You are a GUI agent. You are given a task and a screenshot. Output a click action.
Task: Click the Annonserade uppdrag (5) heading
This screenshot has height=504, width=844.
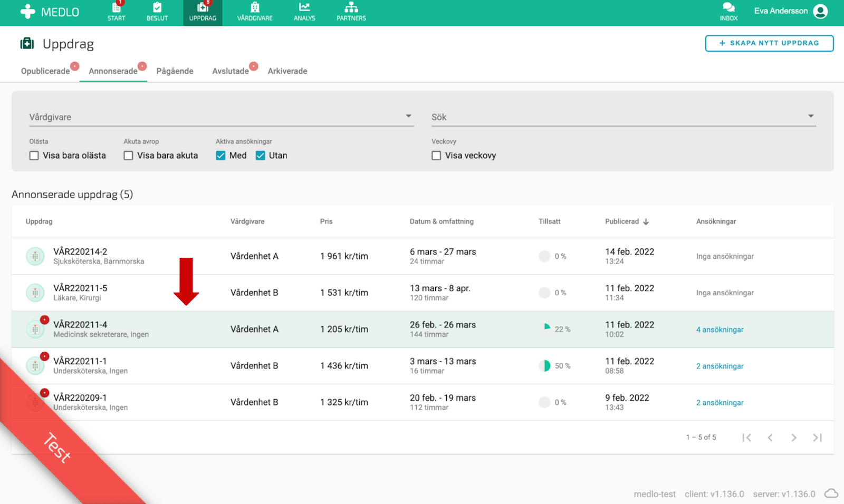(x=72, y=195)
